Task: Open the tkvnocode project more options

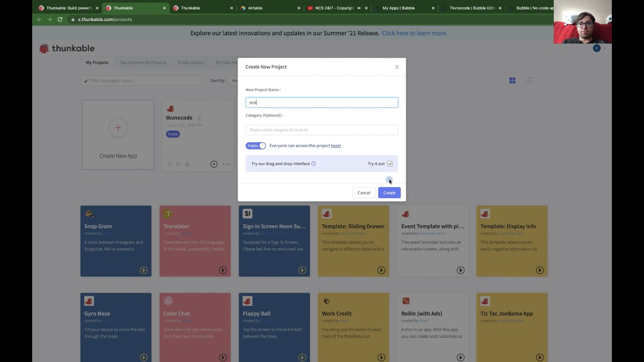Action: tap(226, 164)
